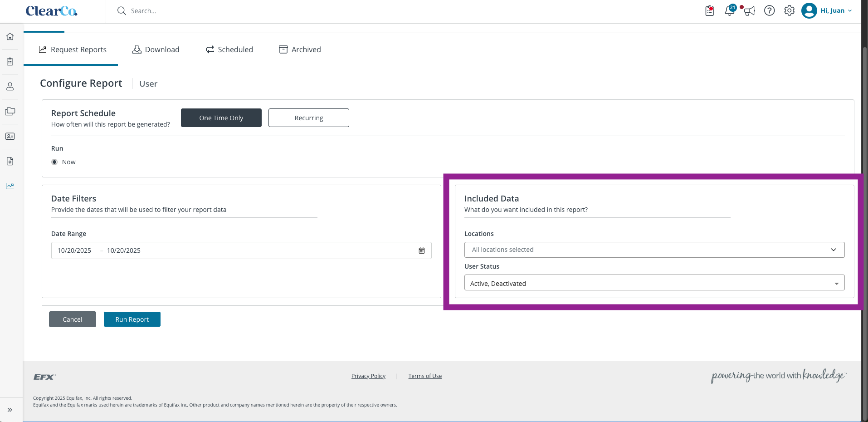Expand the User Status dropdown
868x422 pixels.
coord(654,283)
